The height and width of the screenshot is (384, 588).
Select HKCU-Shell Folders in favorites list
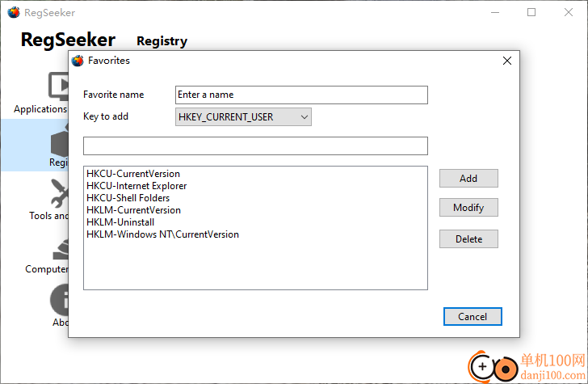click(x=128, y=198)
